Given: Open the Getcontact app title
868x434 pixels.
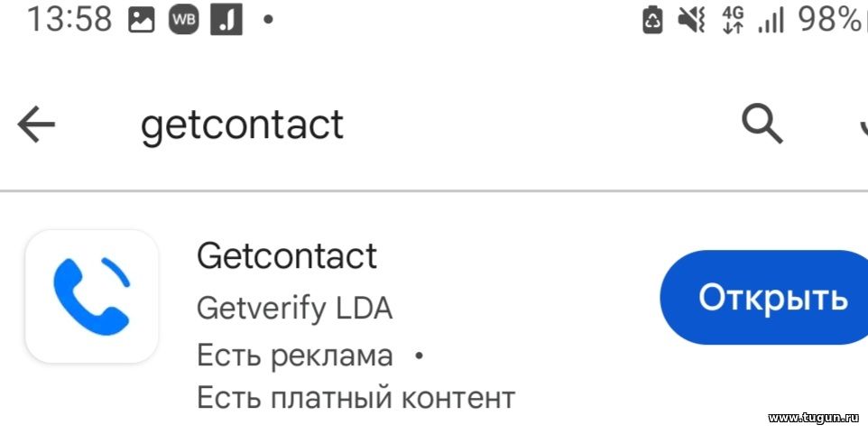Looking at the screenshot, I should tap(287, 256).
